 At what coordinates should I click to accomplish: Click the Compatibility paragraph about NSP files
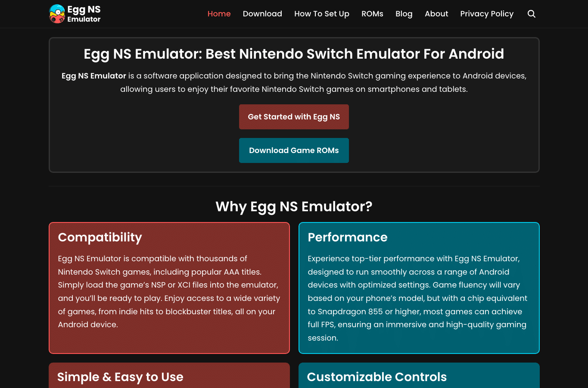click(x=169, y=291)
